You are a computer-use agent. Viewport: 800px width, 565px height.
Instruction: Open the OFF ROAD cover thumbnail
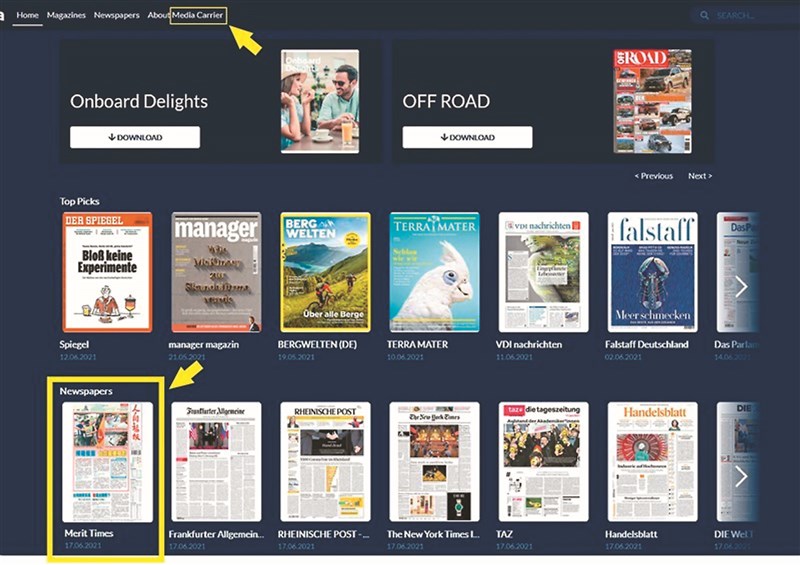[x=653, y=101]
